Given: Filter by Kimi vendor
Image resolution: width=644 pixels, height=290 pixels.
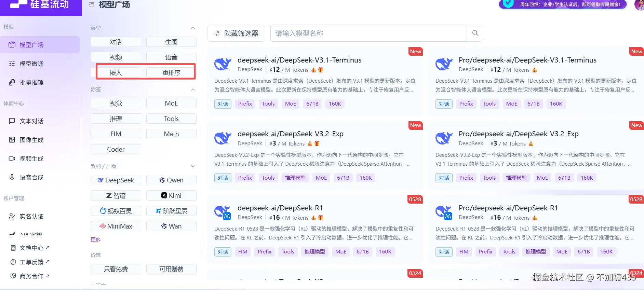Looking at the screenshot, I should point(171,195).
